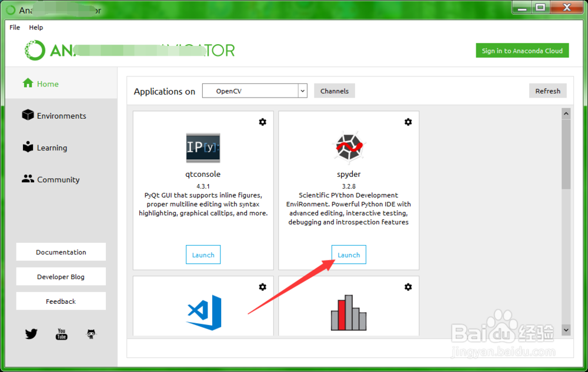Click the spyder app name

349,174
